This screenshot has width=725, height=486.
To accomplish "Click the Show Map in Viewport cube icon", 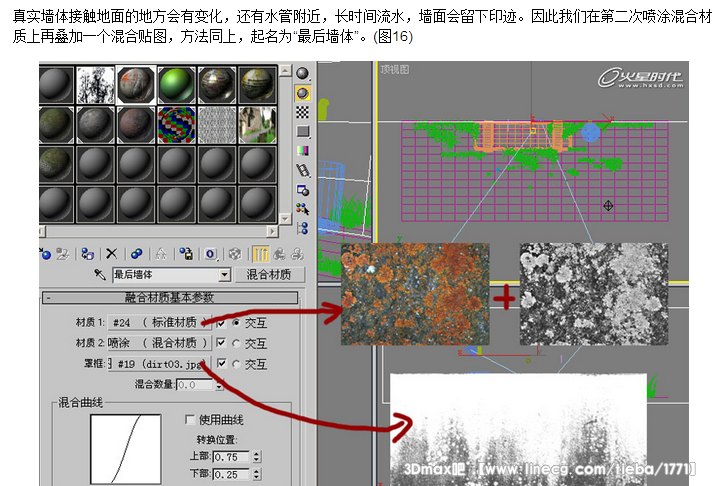I will [x=235, y=254].
